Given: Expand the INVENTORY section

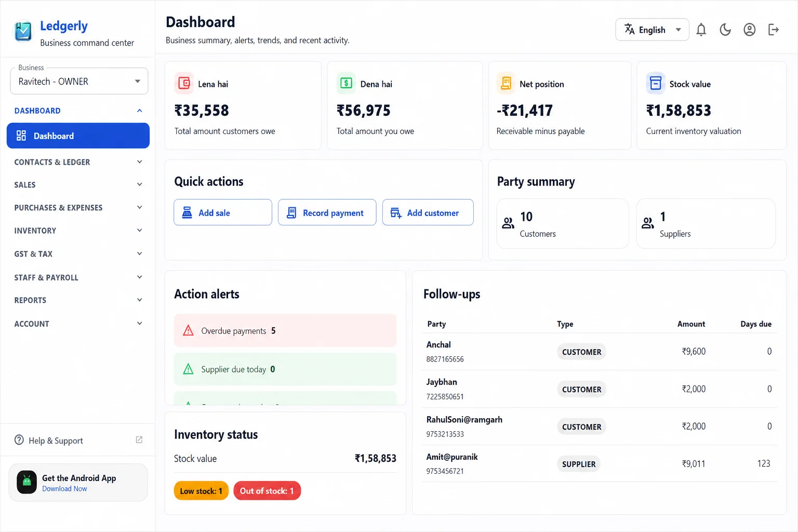Looking at the screenshot, I should (x=78, y=230).
